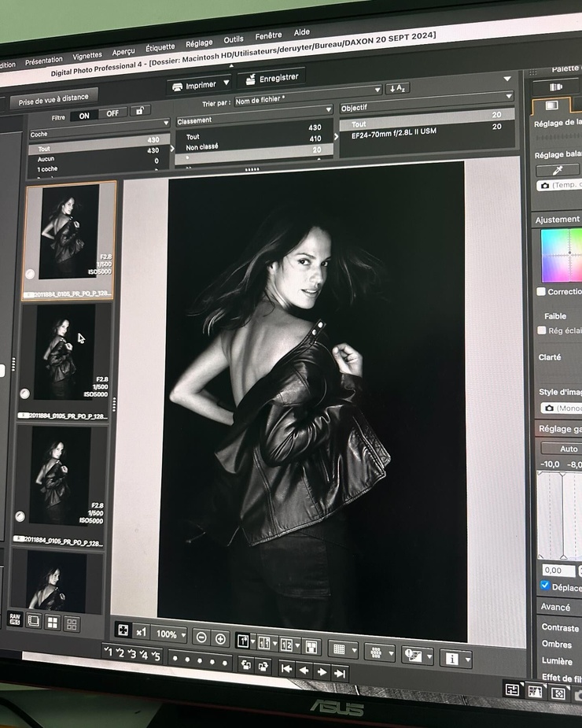Image resolution: width=582 pixels, height=728 pixels.
Task: Expand the Imprimer dropdown arrow
Action: click(227, 83)
